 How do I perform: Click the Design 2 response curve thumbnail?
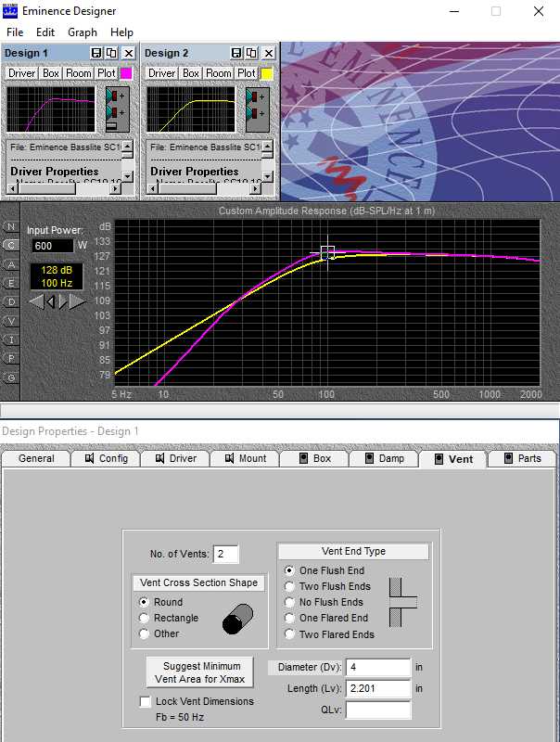pos(191,109)
